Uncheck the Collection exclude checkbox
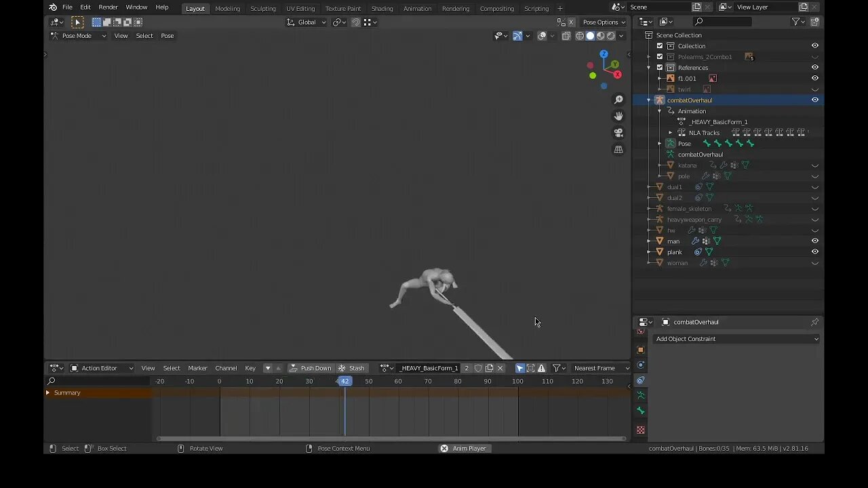The image size is (868, 488). pyautogui.click(x=660, y=46)
